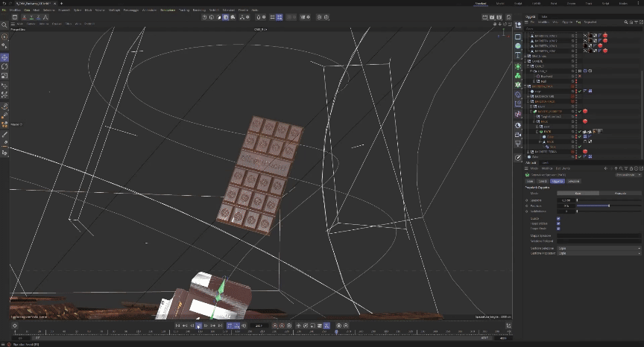Open the second management dropdown below it
Viewport: 644px width, 347px height.
[599, 253]
